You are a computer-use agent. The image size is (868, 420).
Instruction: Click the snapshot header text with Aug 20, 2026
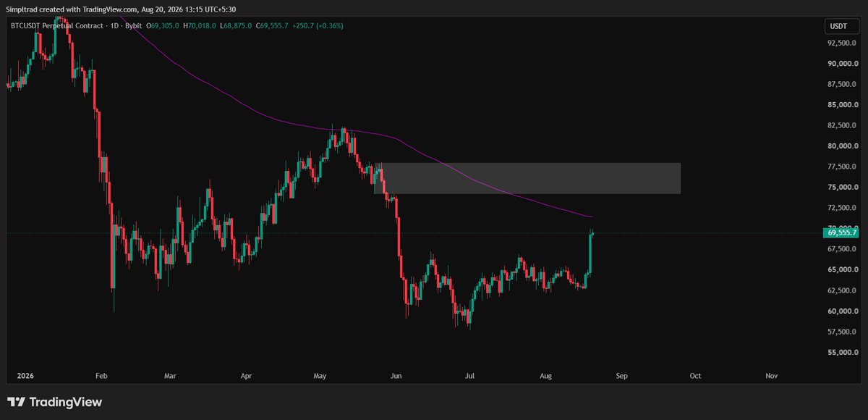pos(122,9)
